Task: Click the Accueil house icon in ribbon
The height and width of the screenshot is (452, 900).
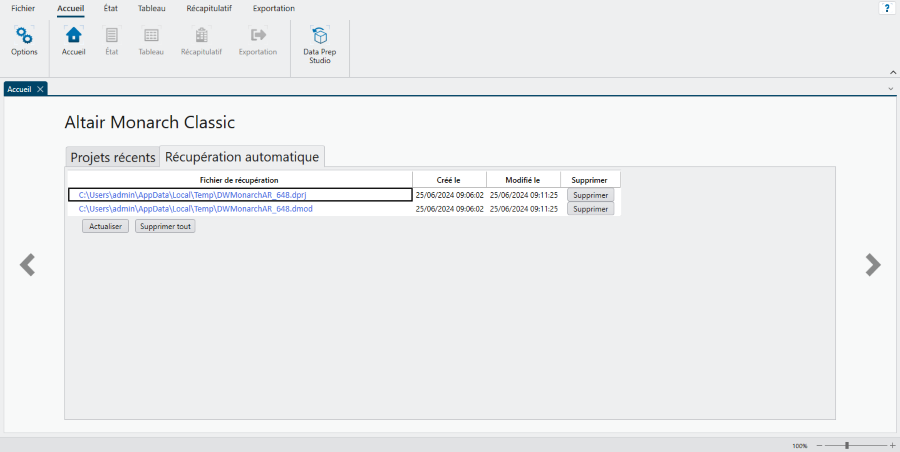Action: click(73, 36)
